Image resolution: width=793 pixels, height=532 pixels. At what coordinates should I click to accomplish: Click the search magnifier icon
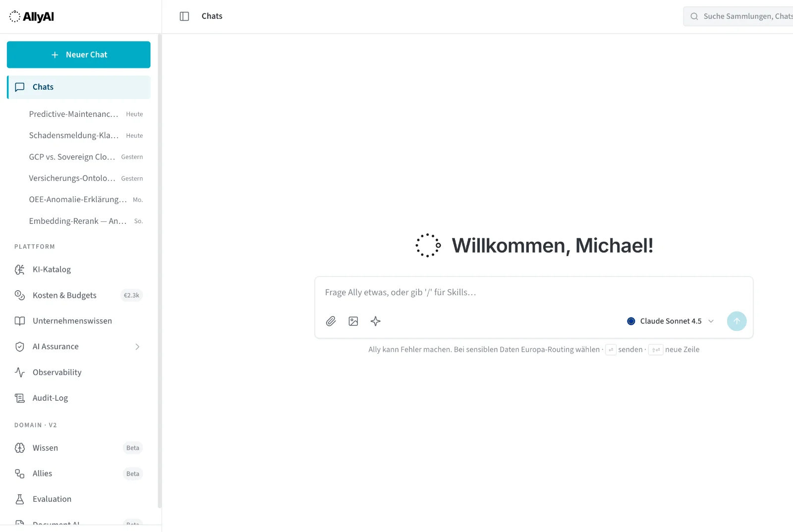pyautogui.click(x=694, y=16)
